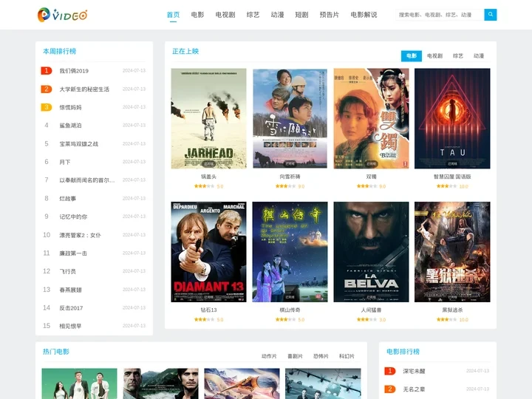This screenshot has height=399, width=532.
Task: Click the 钻石13 title link
Action: pyautogui.click(x=208, y=310)
